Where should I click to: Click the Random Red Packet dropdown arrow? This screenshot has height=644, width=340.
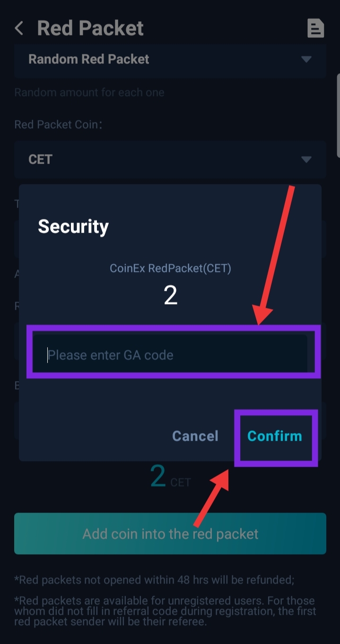(x=306, y=60)
